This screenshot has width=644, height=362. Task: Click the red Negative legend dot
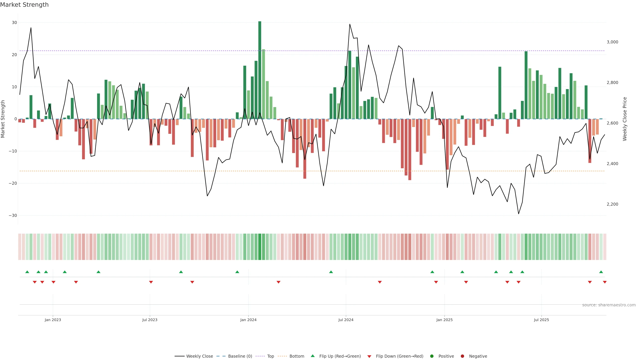coord(462,356)
